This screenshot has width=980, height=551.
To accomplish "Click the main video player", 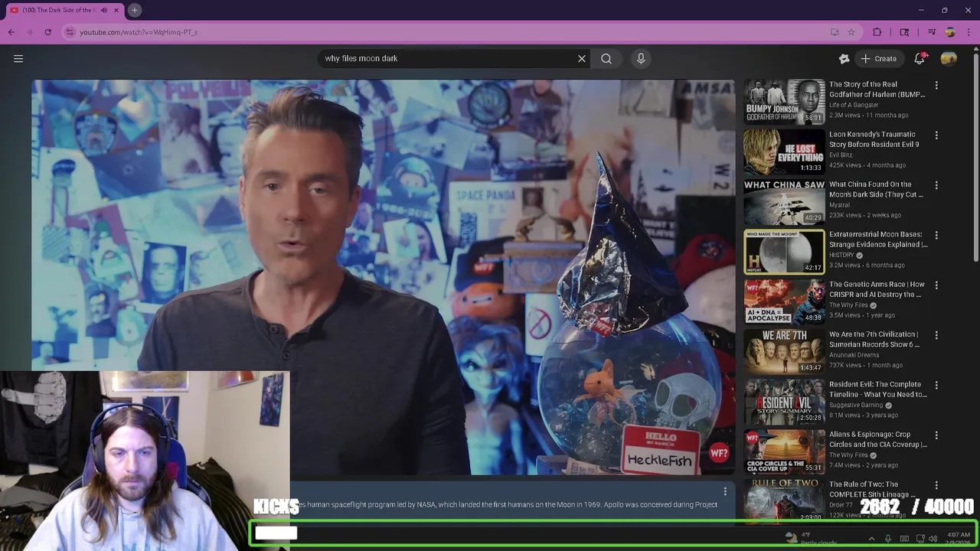I will pyautogui.click(x=383, y=277).
